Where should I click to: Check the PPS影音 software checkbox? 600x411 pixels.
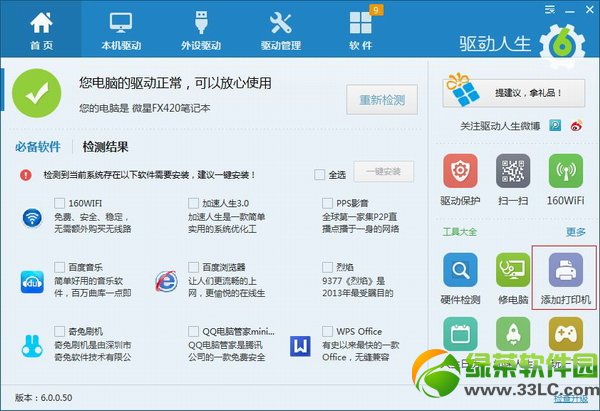327,203
